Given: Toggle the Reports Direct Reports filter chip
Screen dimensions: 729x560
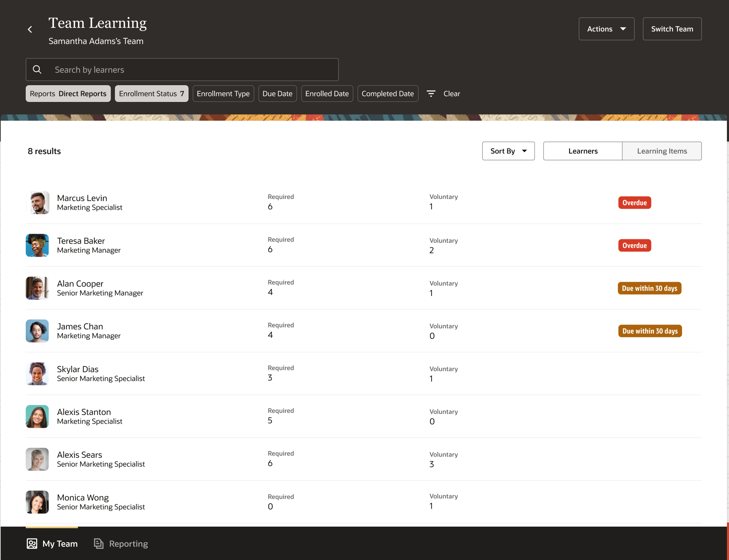Looking at the screenshot, I should (68, 94).
